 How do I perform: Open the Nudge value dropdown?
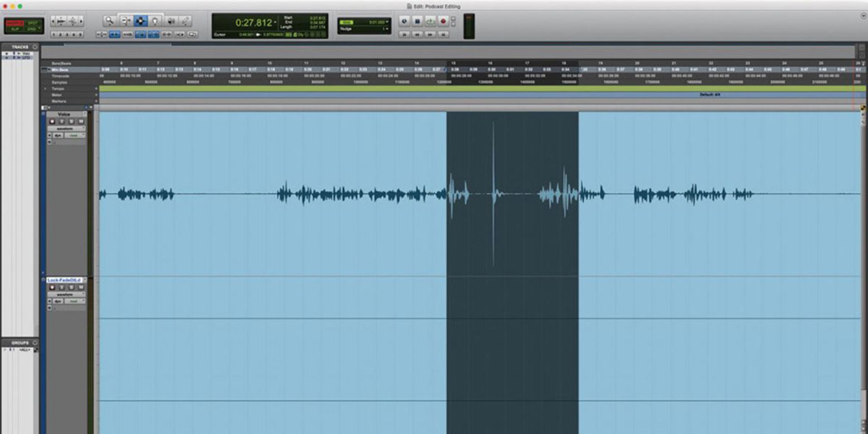[387, 29]
